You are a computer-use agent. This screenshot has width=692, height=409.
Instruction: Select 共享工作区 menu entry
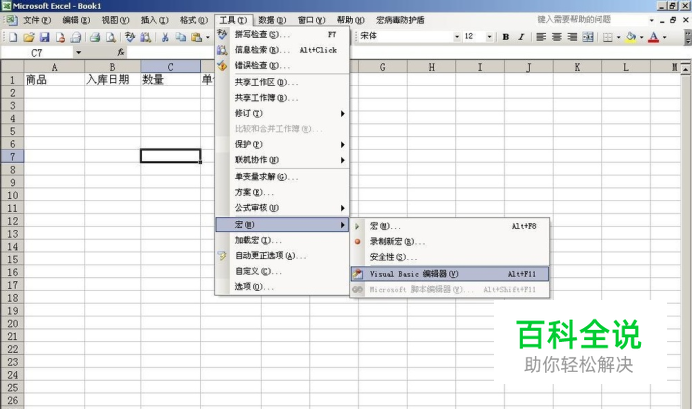point(282,82)
